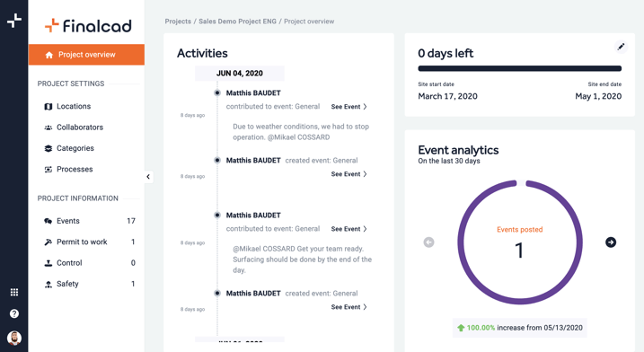Click the Finalcad logo
This screenshot has height=352, width=644.
pos(88,25)
